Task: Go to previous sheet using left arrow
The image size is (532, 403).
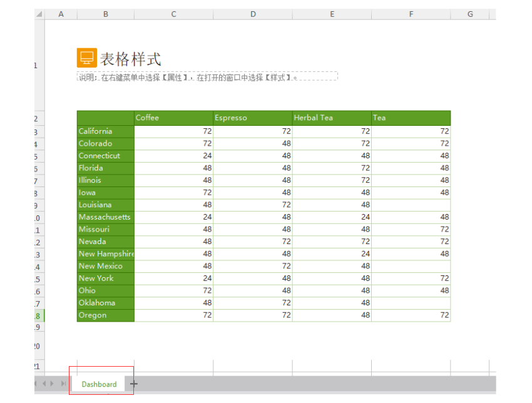Action: pyautogui.click(x=43, y=384)
